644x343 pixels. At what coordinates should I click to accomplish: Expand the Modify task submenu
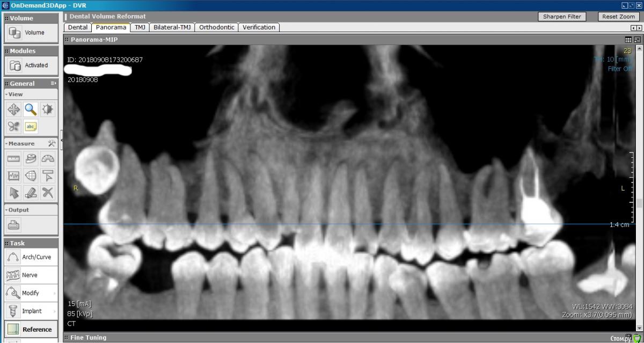[54, 293]
